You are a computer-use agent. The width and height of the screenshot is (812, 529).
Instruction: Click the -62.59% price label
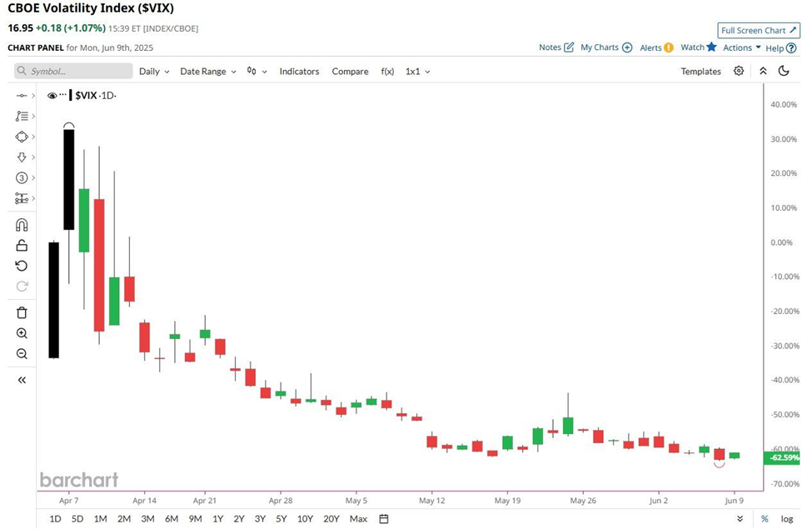[x=783, y=457]
